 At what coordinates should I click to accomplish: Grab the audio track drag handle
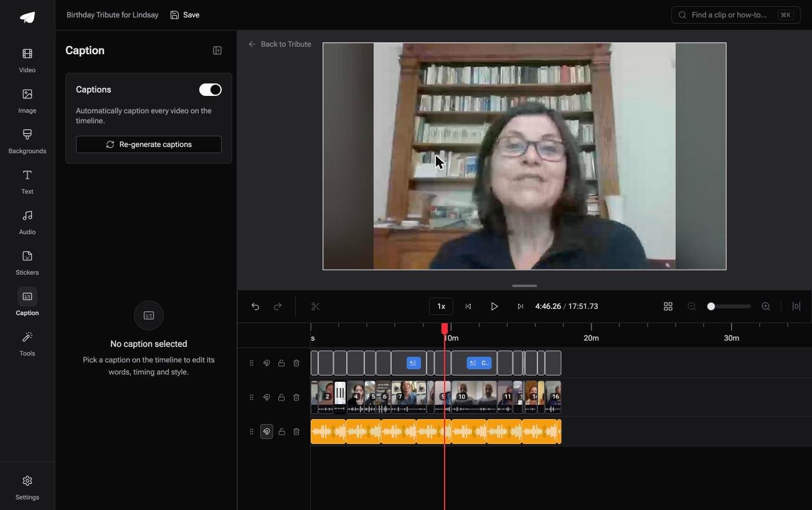pyautogui.click(x=252, y=432)
